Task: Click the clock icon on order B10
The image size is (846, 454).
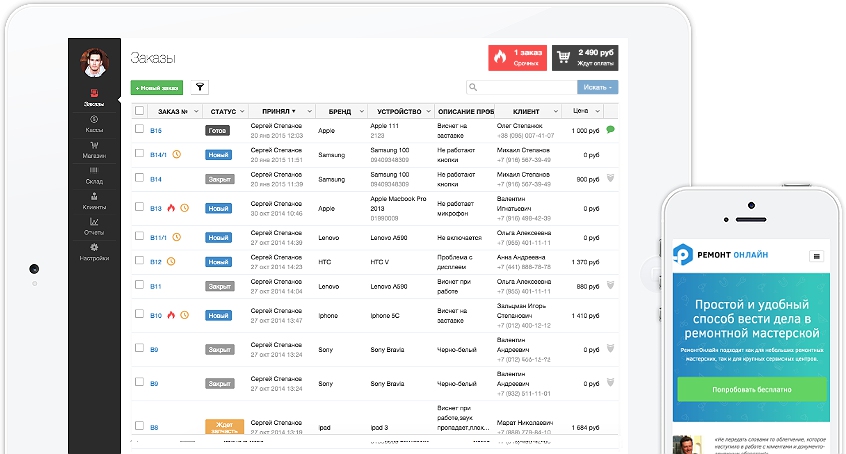Action: [185, 315]
